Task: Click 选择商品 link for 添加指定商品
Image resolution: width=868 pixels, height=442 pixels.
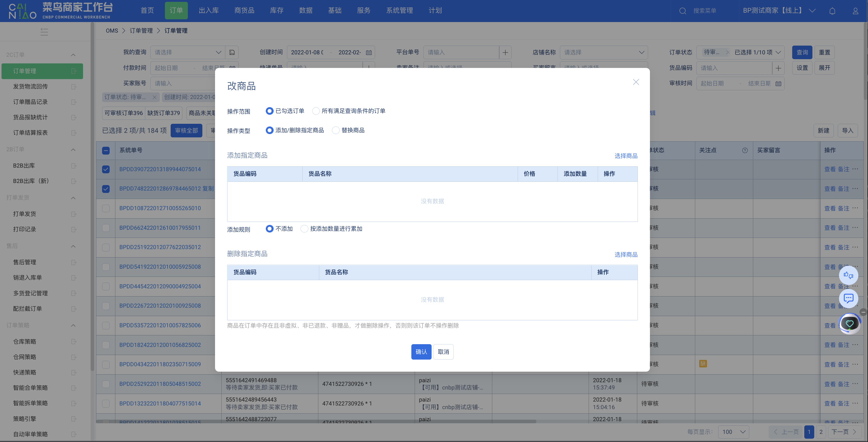Action: tap(626, 156)
